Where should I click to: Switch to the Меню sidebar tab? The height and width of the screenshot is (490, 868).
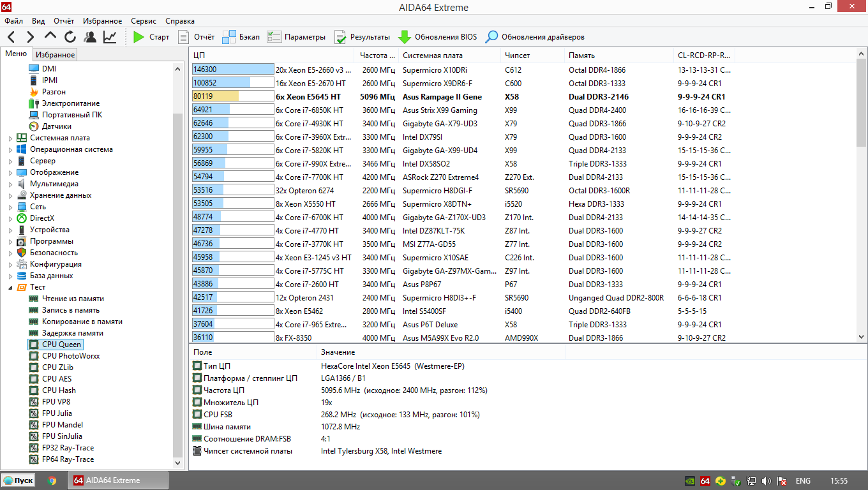16,54
